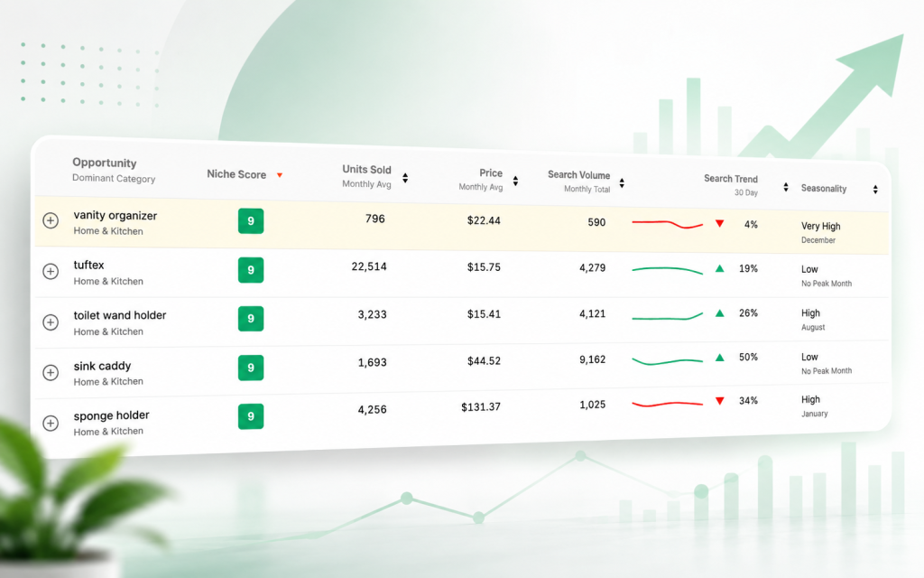Open the vanity organizer opportunity link
Image resolution: width=924 pixels, height=578 pixels.
tap(115, 215)
